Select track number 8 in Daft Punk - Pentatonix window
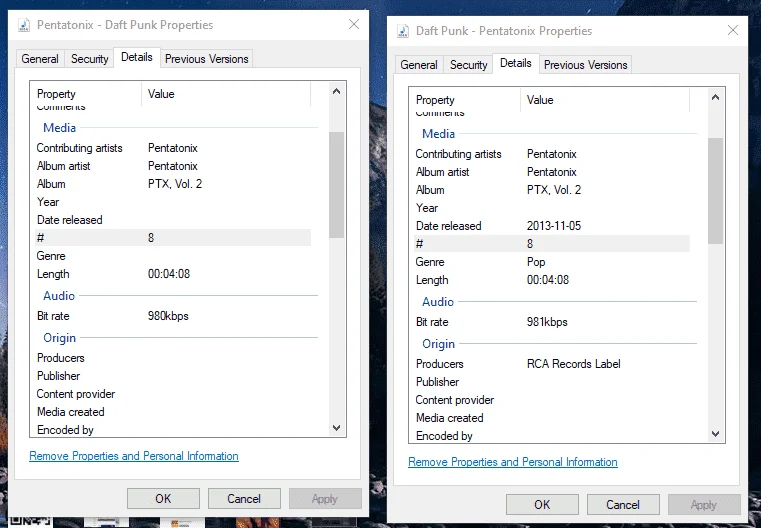Viewport: 761px width, 528px height. (552, 244)
